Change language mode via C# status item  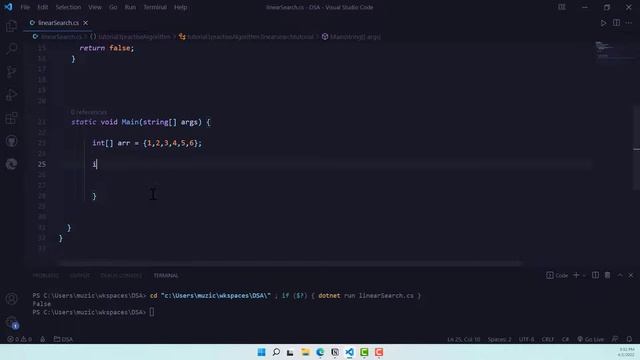point(565,339)
